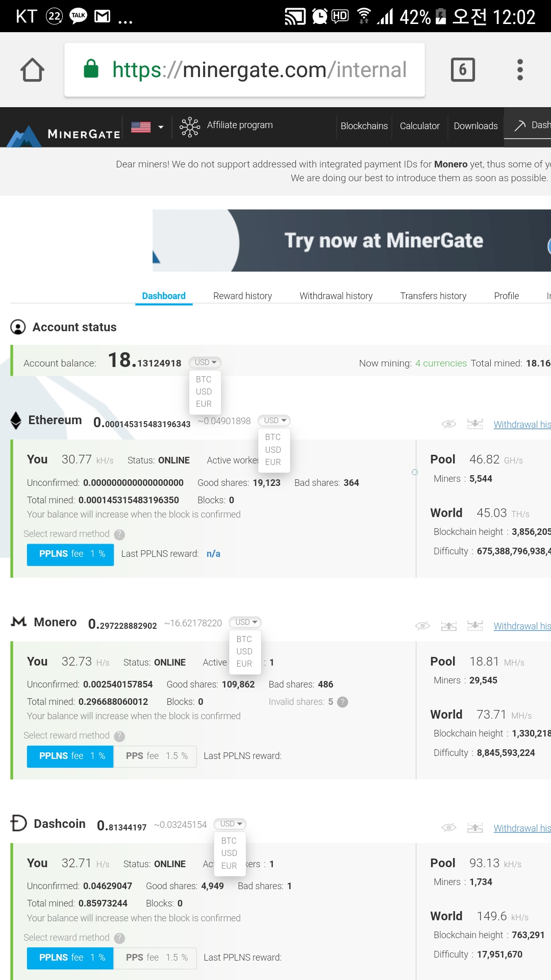Toggle Ethereum visibility eye icon
The height and width of the screenshot is (980, 551).
(449, 424)
